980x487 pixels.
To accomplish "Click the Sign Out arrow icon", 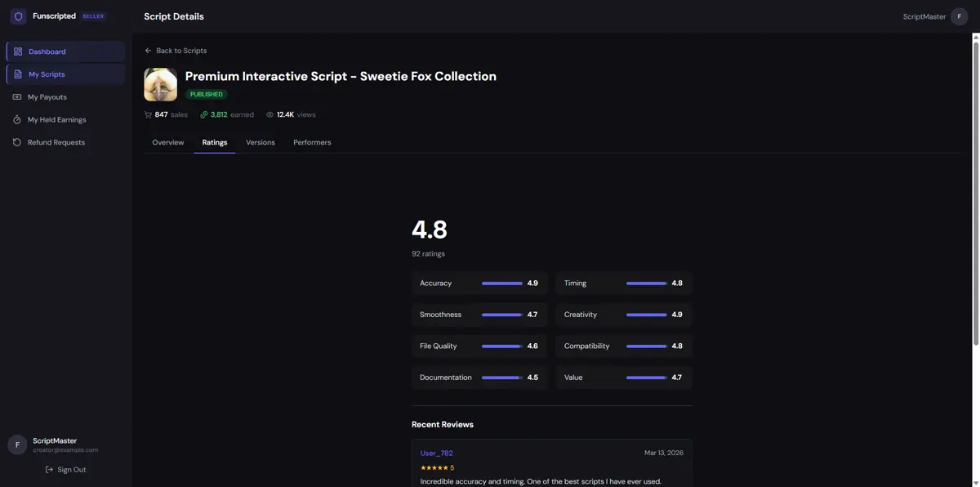I will pyautogui.click(x=50, y=470).
